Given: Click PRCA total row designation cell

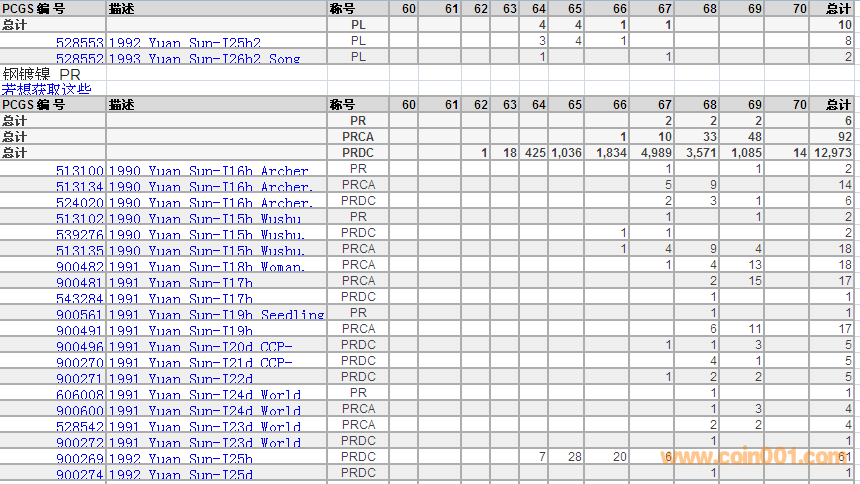Looking at the screenshot, I should [x=358, y=137].
